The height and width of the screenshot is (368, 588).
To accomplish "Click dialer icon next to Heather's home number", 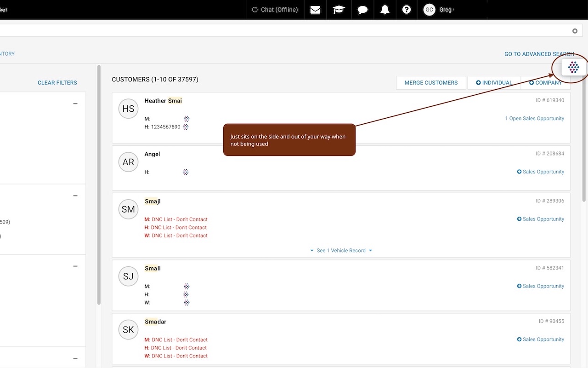I will pos(186,127).
